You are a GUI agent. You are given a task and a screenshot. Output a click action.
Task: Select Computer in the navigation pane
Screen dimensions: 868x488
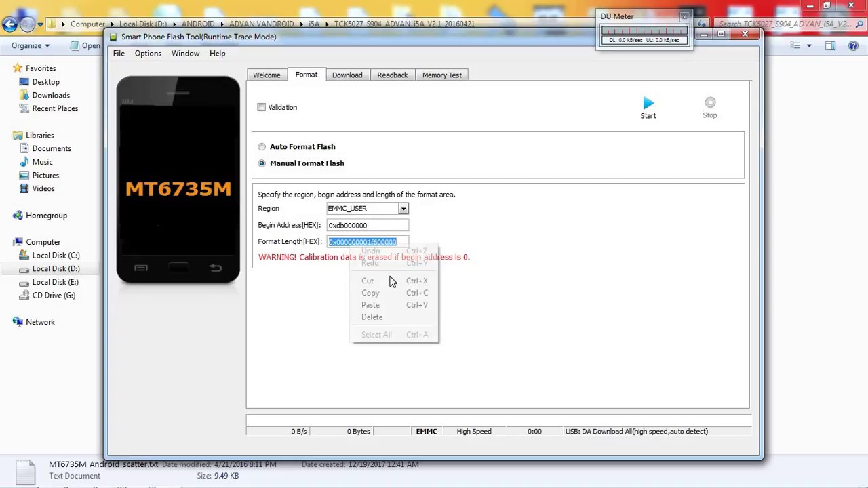point(43,242)
